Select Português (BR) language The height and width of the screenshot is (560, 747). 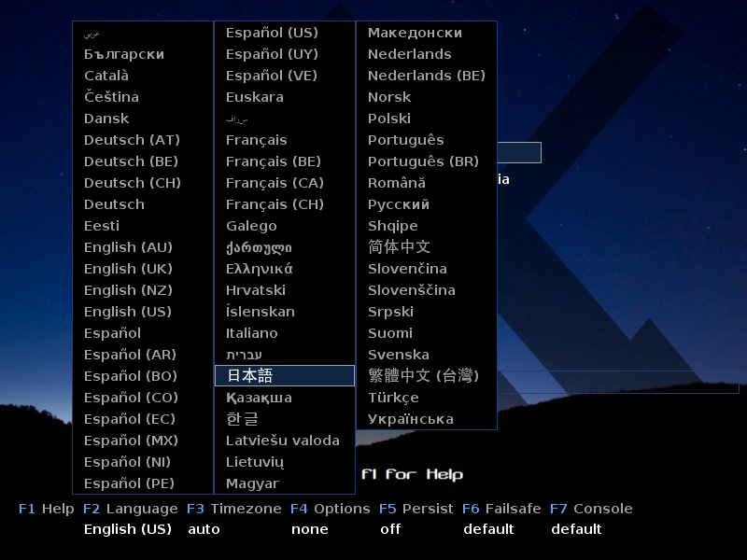[x=423, y=161]
